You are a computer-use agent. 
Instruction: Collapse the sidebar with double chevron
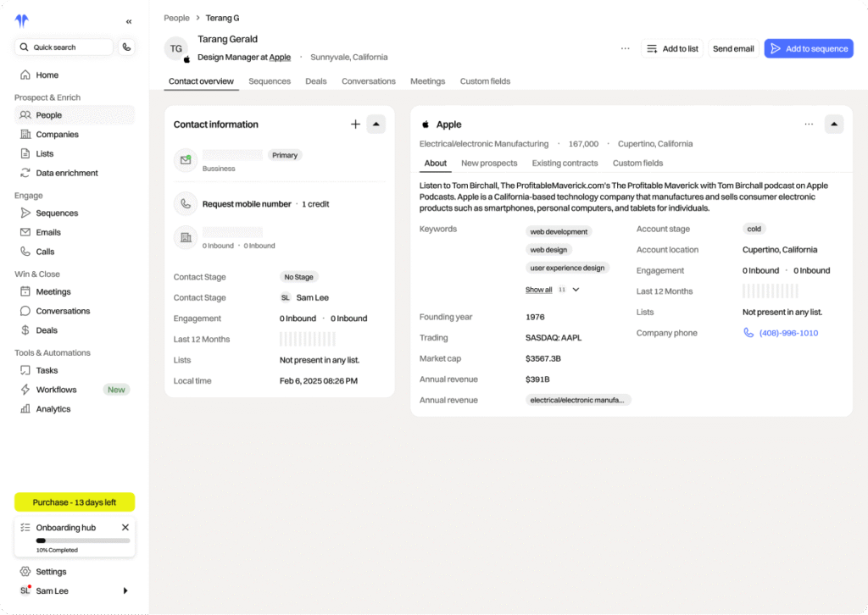coord(129,21)
